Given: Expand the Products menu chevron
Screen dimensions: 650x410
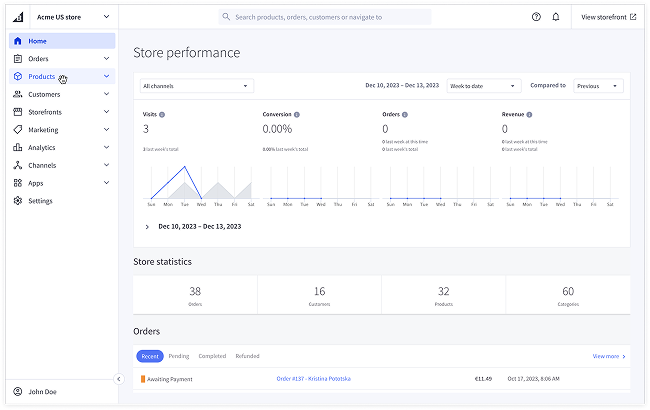Looking at the screenshot, I should coord(107,76).
